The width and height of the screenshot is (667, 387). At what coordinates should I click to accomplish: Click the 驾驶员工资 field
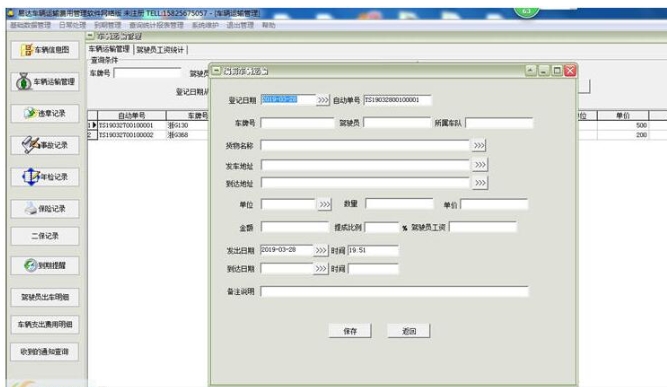click(483, 227)
